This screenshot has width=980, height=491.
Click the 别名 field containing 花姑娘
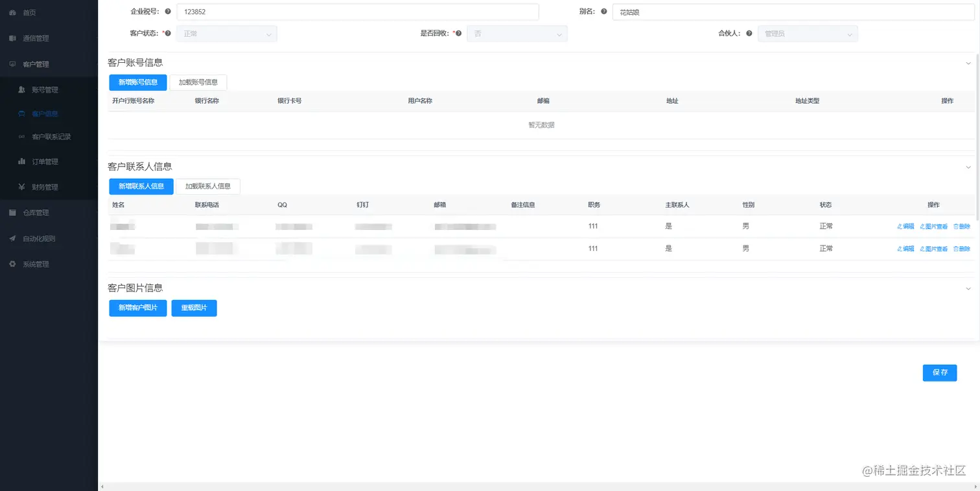(794, 12)
